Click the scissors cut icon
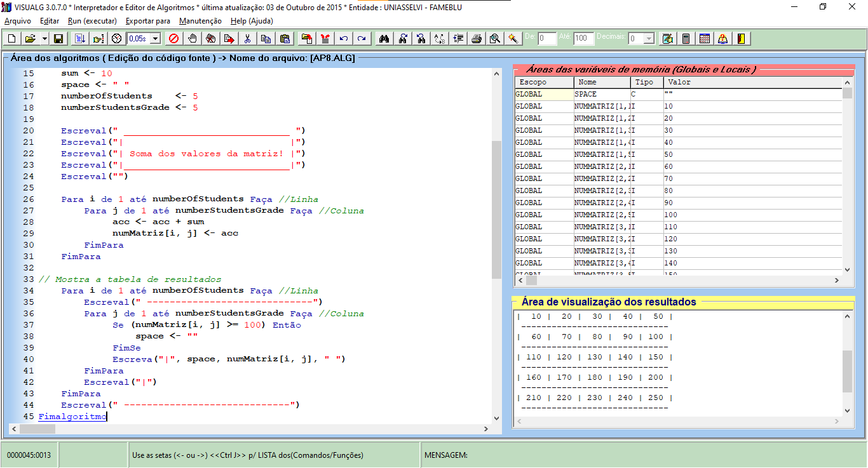This screenshot has width=868, height=468. click(247, 39)
